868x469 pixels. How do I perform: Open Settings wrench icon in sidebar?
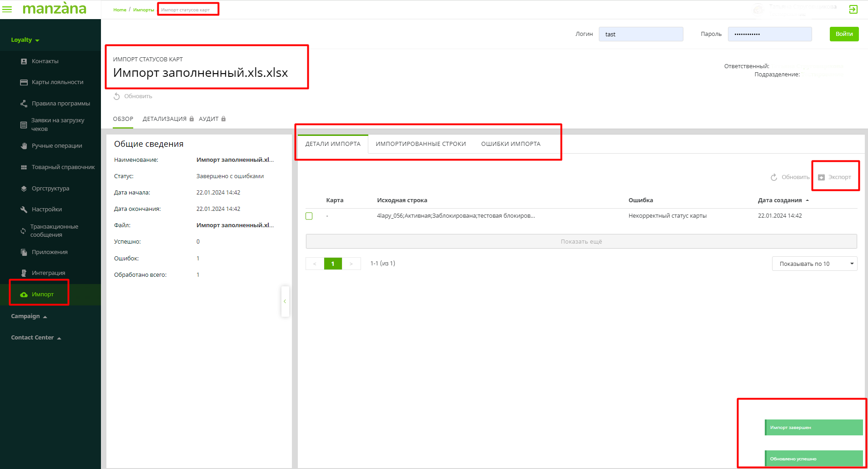click(24, 210)
